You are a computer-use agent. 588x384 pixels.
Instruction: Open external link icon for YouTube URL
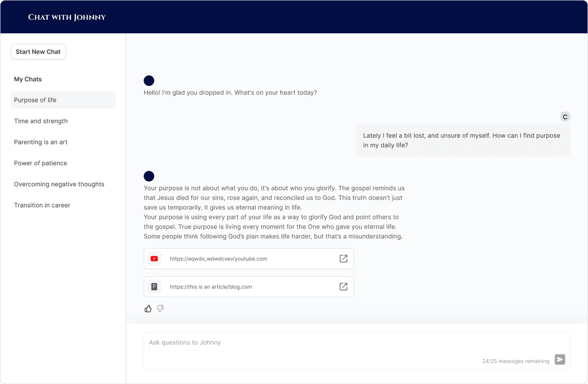pos(344,259)
